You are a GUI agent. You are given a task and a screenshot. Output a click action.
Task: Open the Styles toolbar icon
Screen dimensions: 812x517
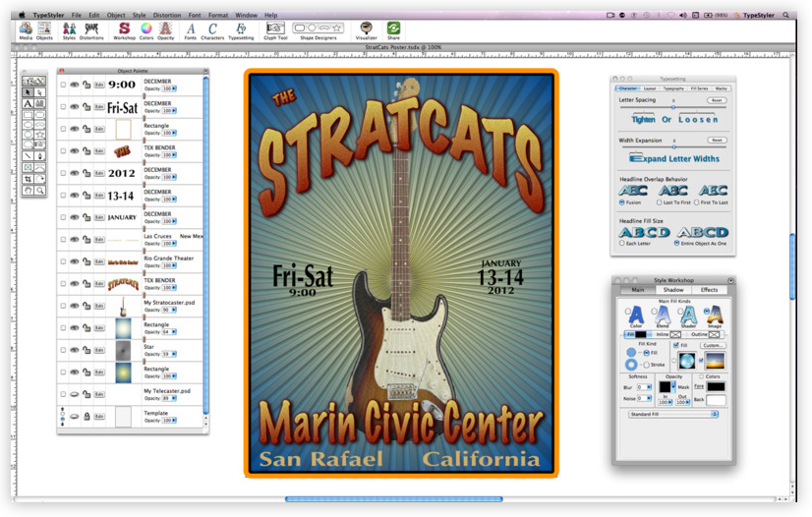point(69,30)
